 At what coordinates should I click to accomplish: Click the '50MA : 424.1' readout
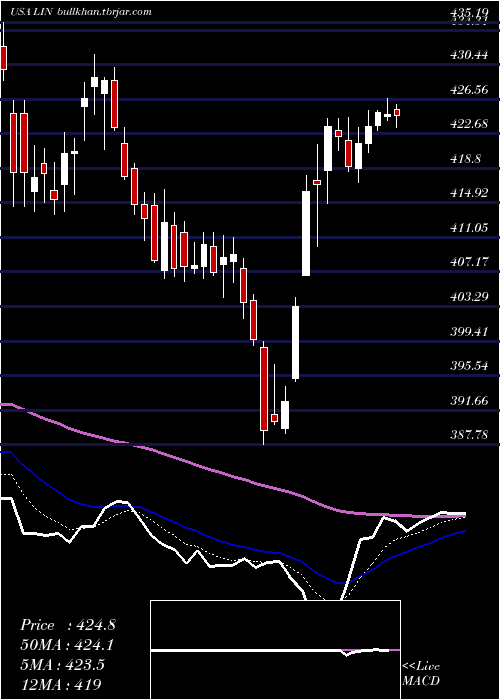point(67,645)
